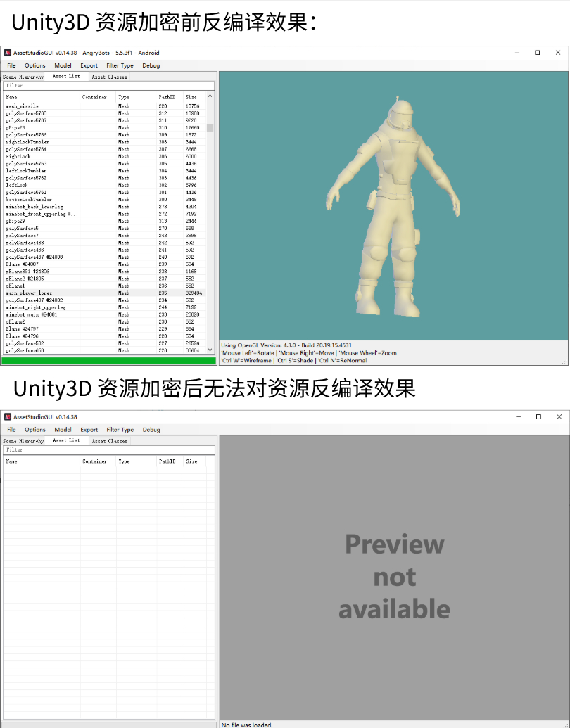Open the Debug menu in the lower window

151,430
